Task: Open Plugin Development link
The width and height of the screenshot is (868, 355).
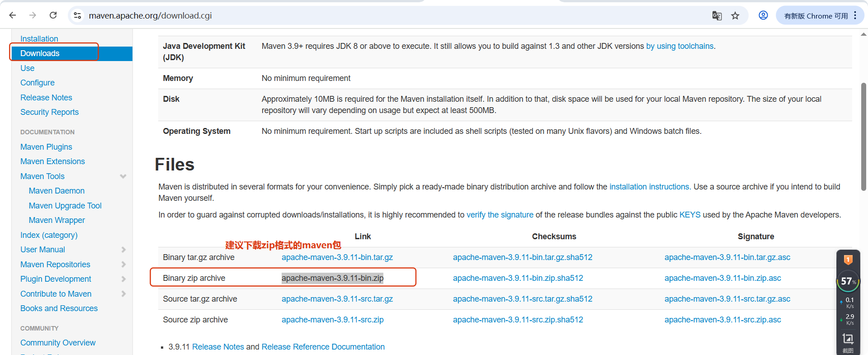Action: (56, 279)
